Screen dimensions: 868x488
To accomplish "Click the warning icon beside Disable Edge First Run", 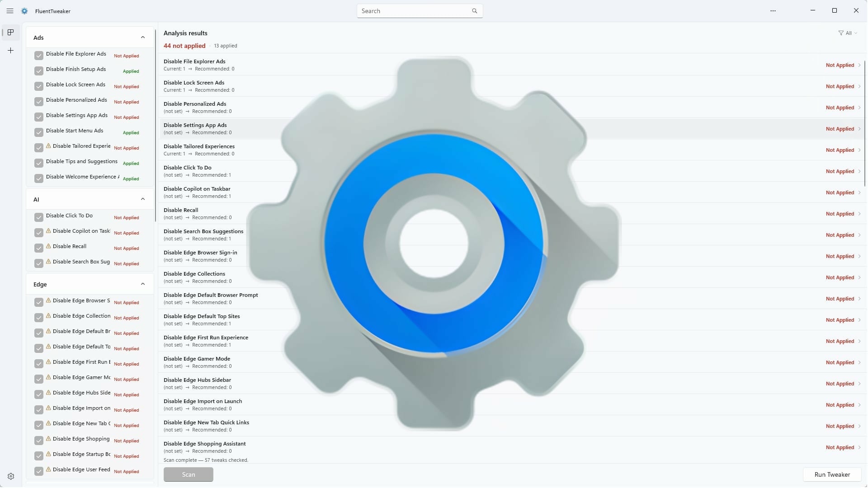I will click(49, 362).
